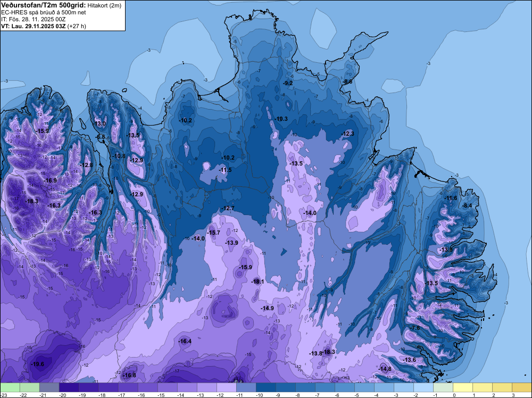Click the 3 label in the legend bar
The width and height of the screenshot is (532, 398).
(513, 395)
